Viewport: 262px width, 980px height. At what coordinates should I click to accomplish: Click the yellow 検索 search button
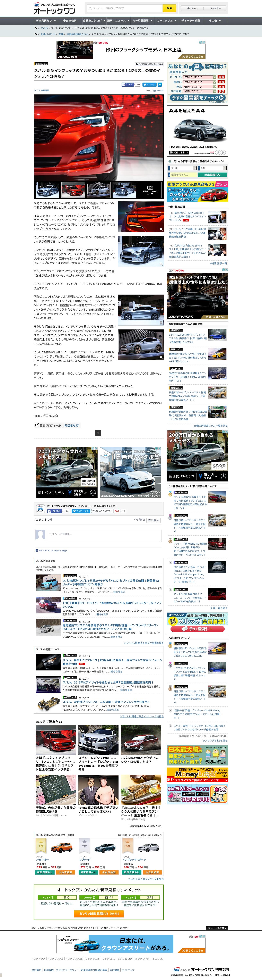click(x=169, y=8)
